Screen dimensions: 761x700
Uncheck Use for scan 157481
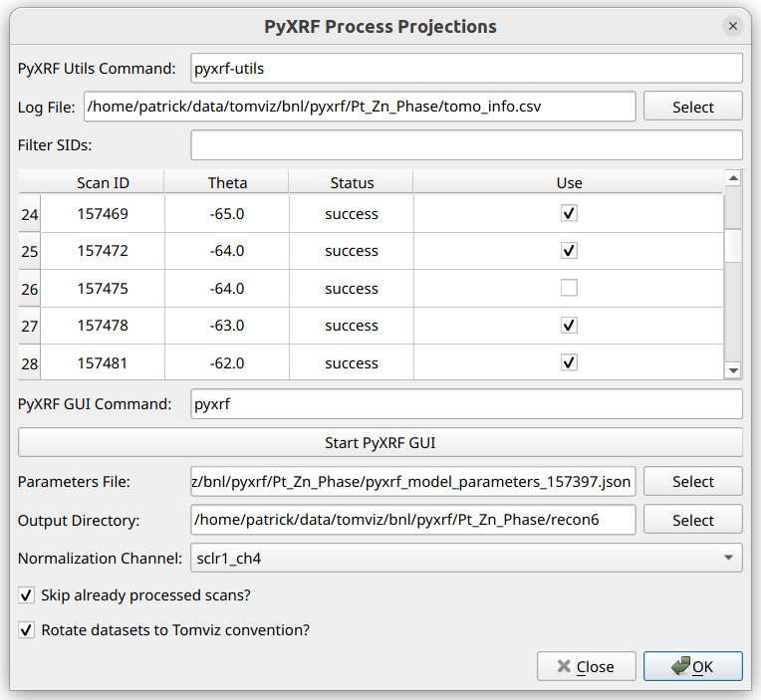coord(569,362)
